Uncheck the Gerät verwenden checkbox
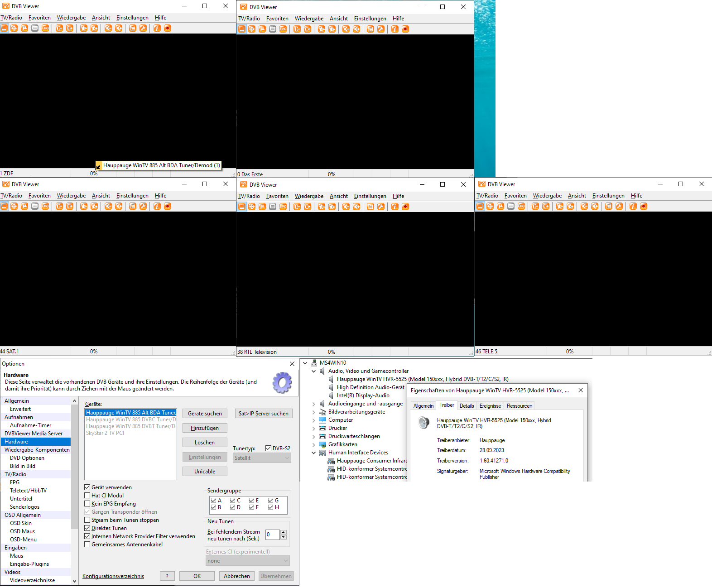The width and height of the screenshot is (712, 588). point(87,487)
